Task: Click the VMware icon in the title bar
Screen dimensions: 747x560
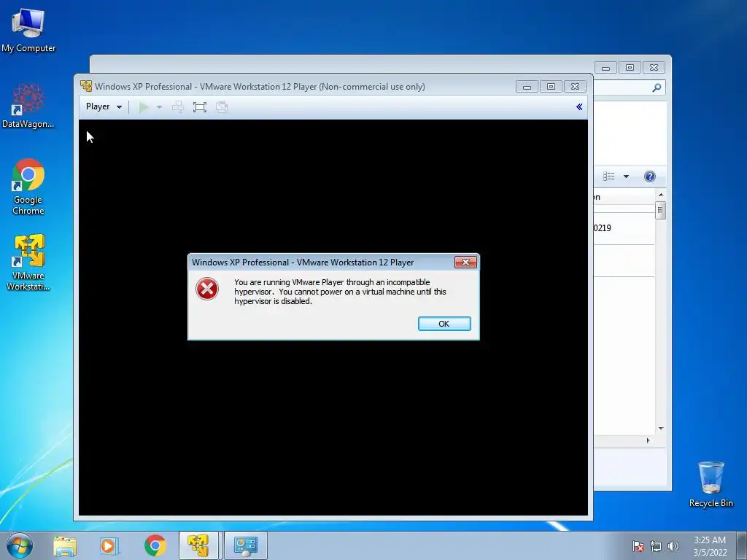Action: (x=86, y=86)
